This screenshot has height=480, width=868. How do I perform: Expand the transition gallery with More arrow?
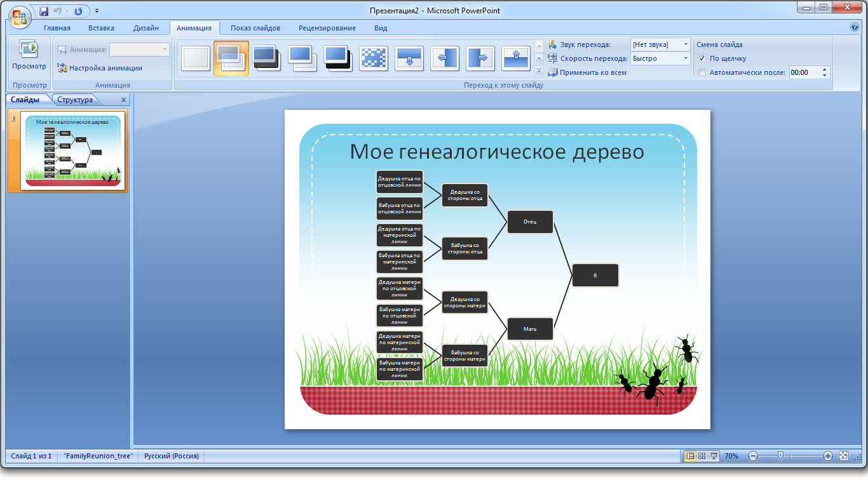pos(539,71)
